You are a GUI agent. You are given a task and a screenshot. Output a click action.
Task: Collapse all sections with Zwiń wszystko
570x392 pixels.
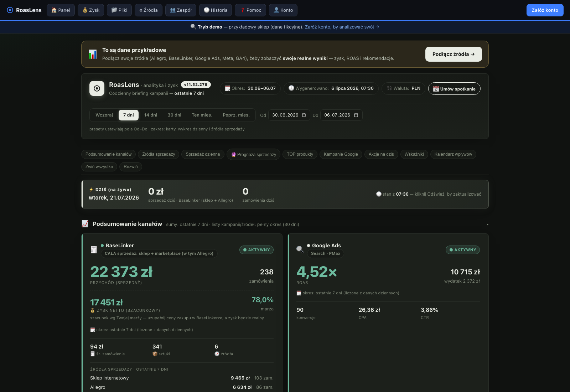99,167
